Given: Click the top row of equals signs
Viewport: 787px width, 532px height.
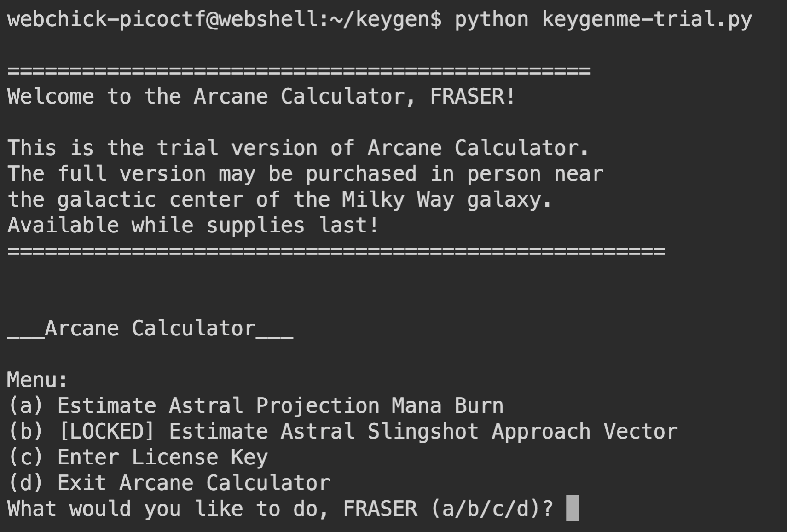Looking at the screenshot, I should tap(299, 71).
